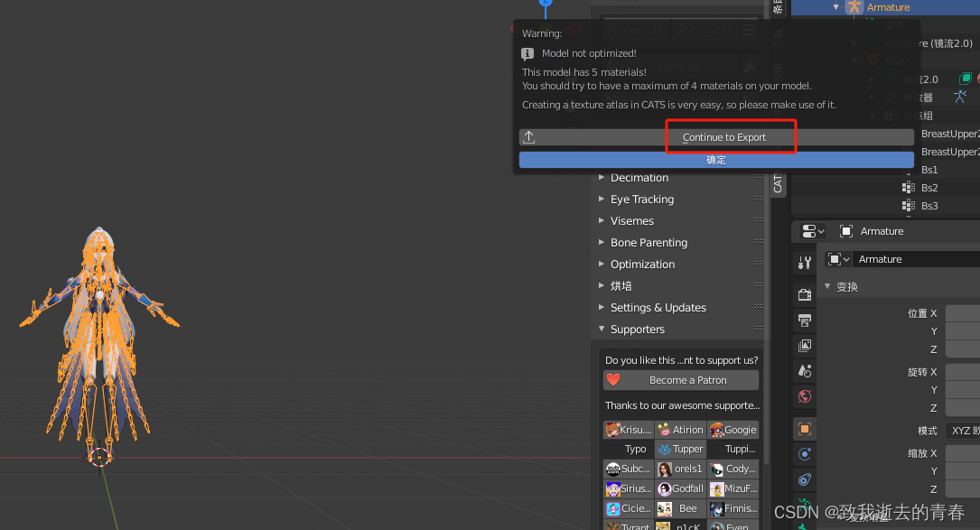The height and width of the screenshot is (530, 980).
Task: Click the 缩放 X value field
Action: tap(963, 453)
